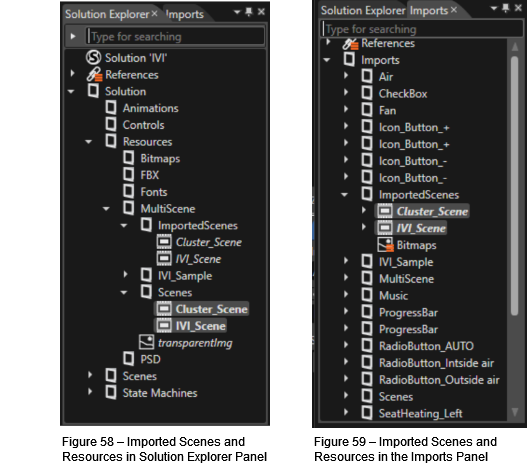Click the FBX folder icon

(129, 175)
